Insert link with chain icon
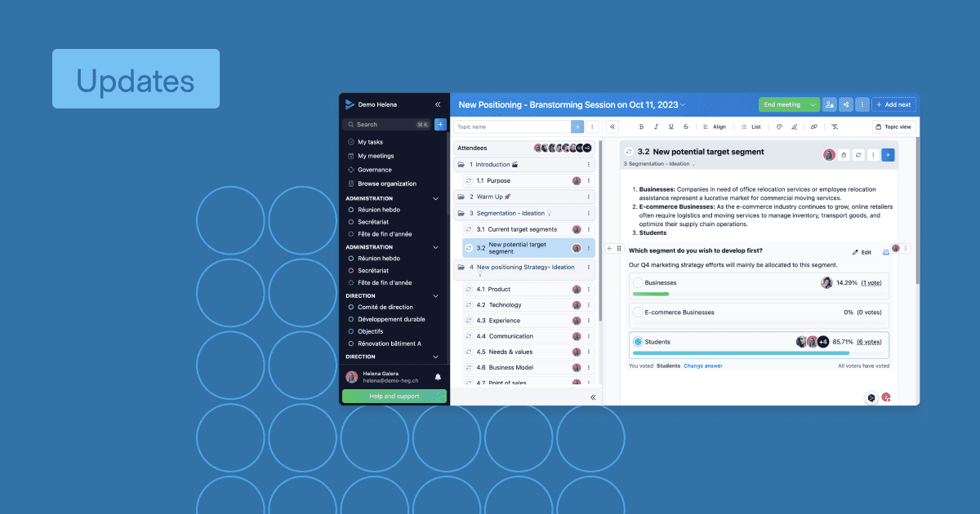 point(813,126)
